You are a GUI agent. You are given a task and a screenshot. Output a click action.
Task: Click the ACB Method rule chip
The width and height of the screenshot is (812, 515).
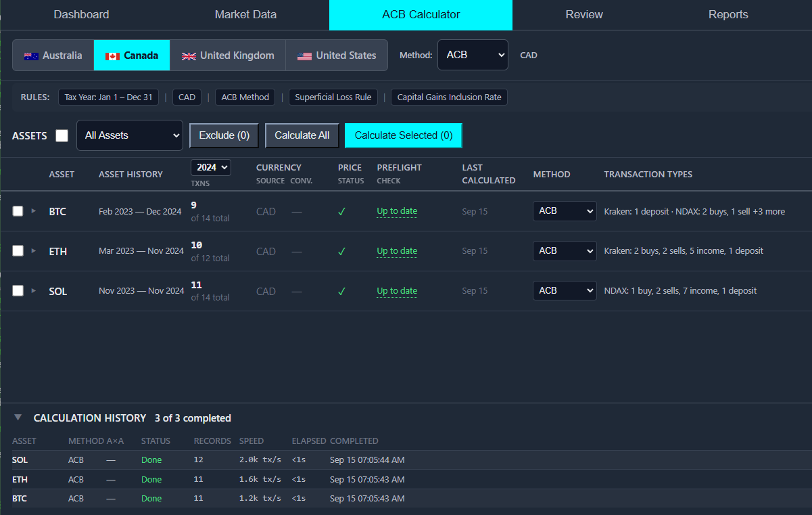click(x=245, y=97)
